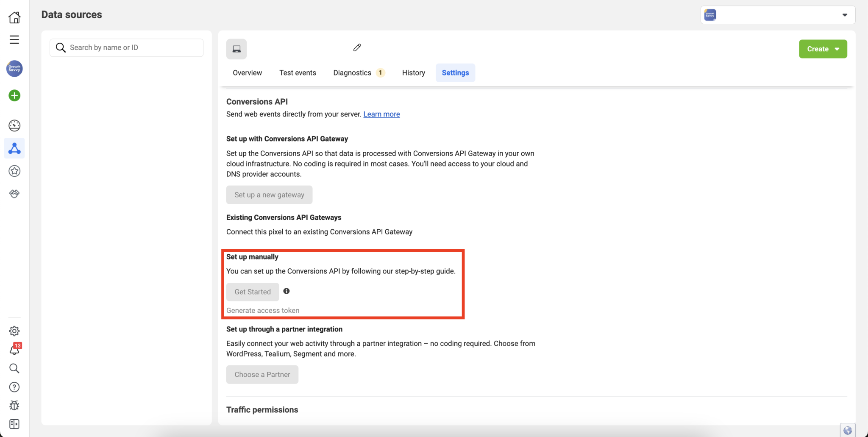Open the Learn more link about Conversions API

pos(381,114)
